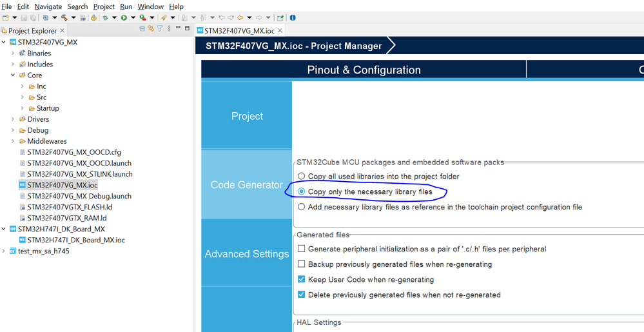Toggle Link with Editor in Project Explorer
The width and height of the screenshot is (644, 332).
click(151, 28)
